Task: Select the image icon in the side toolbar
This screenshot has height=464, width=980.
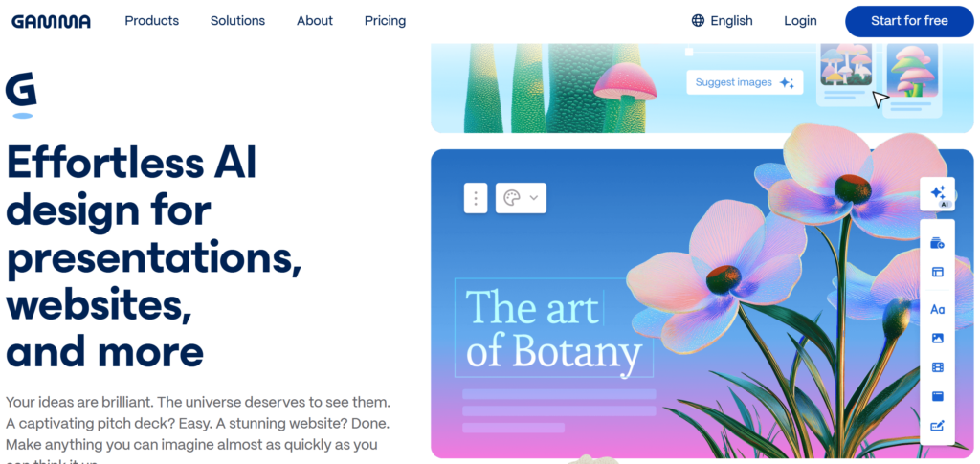Action: click(938, 338)
